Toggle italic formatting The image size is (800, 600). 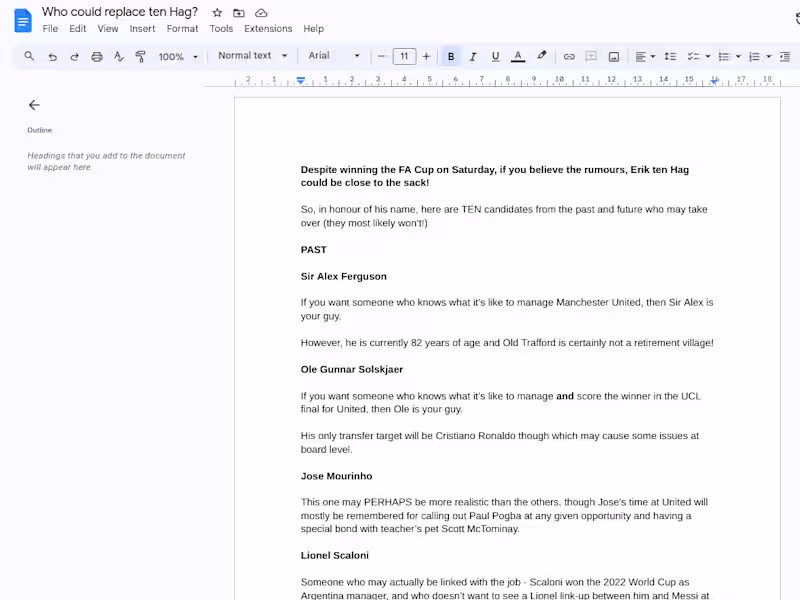(x=473, y=57)
